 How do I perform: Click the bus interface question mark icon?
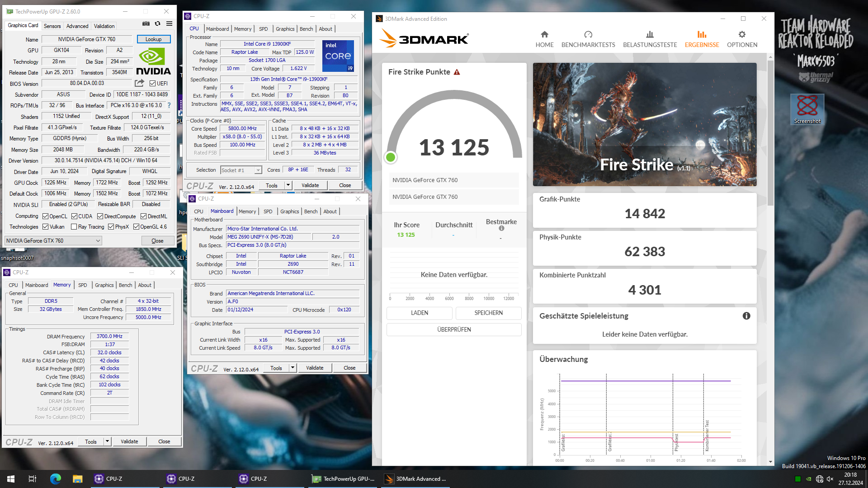[x=169, y=105]
